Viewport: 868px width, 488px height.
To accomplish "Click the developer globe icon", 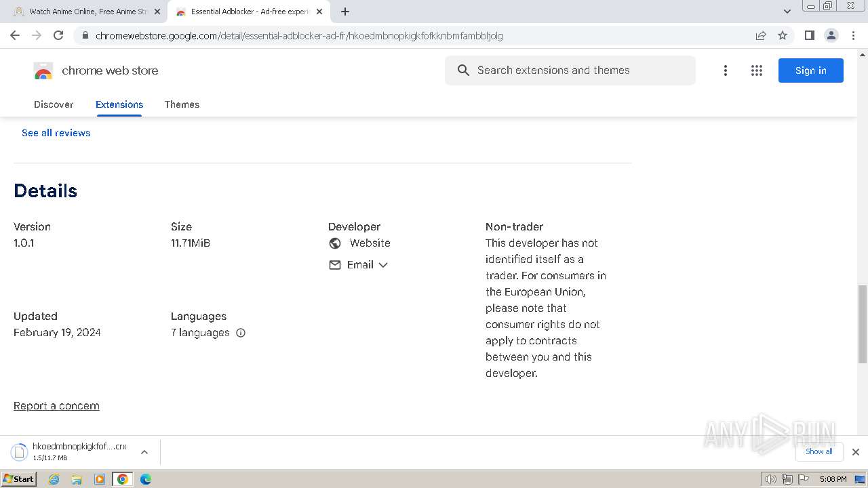I will click(335, 243).
